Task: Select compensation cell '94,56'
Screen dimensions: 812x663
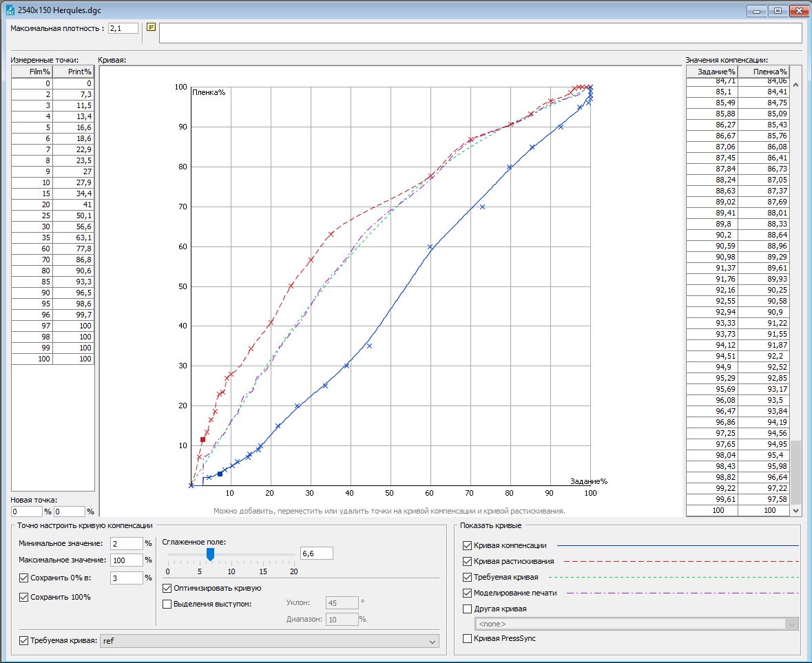Action: click(764, 433)
